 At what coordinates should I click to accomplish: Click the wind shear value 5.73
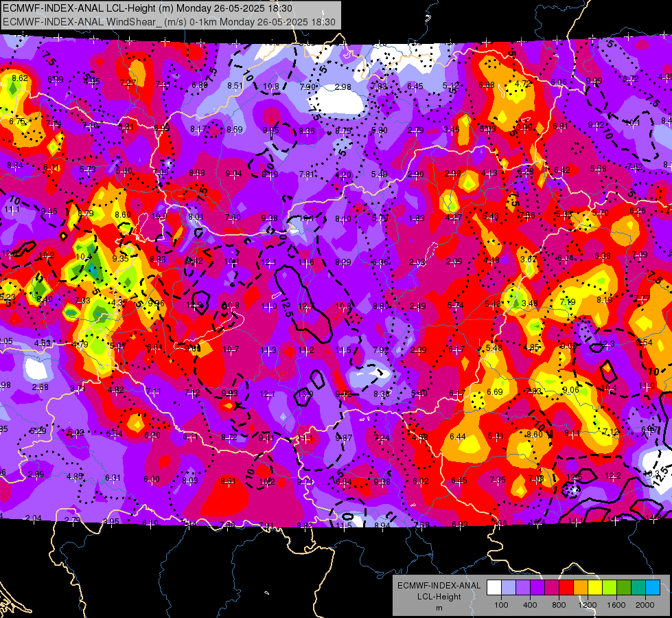(87, 170)
